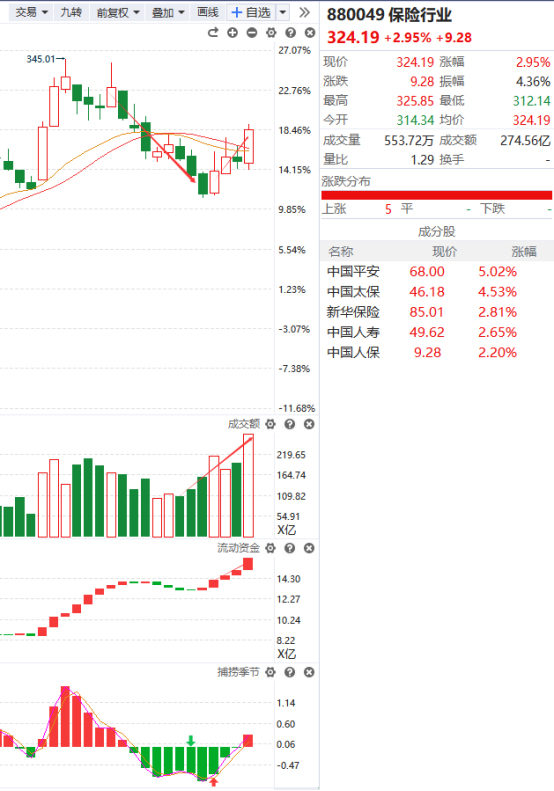The width and height of the screenshot is (554, 791).
Task: Click the share/redo arrow icon above main chart
Action: tap(213, 33)
